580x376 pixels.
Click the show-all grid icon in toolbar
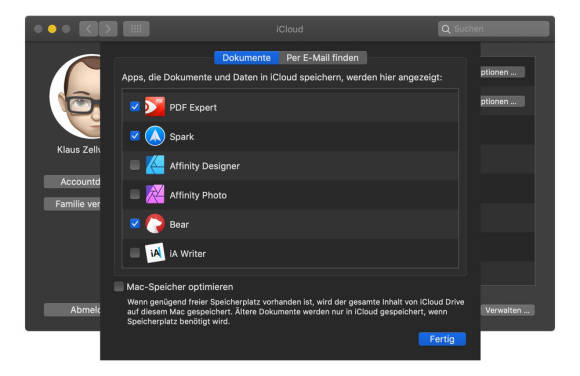pyautogui.click(x=136, y=28)
